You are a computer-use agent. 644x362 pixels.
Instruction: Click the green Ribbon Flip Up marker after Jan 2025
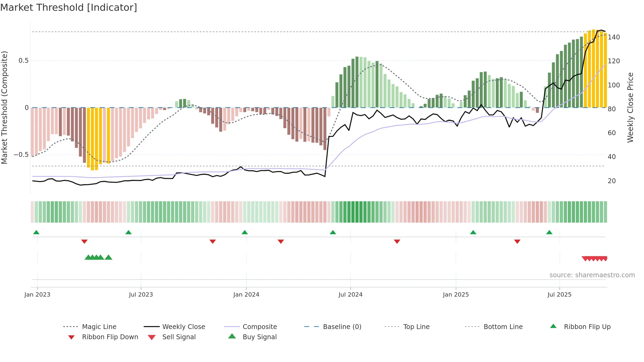click(473, 232)
